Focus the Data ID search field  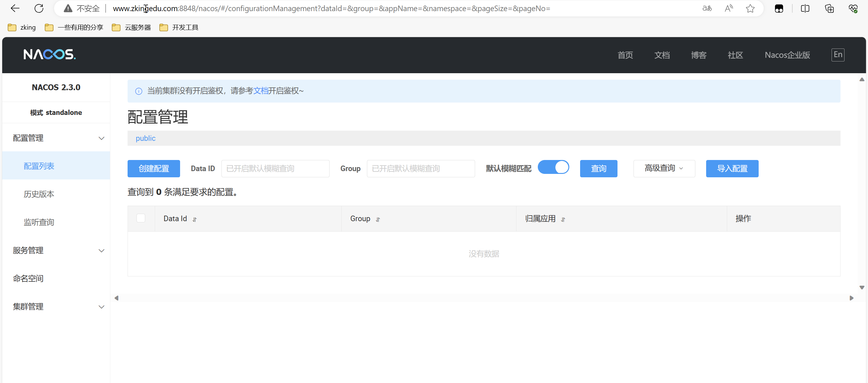(275, 168)
